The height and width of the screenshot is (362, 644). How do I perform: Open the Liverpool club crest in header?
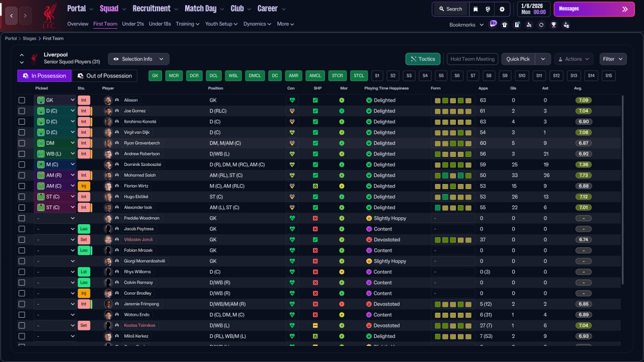(49, 15)
